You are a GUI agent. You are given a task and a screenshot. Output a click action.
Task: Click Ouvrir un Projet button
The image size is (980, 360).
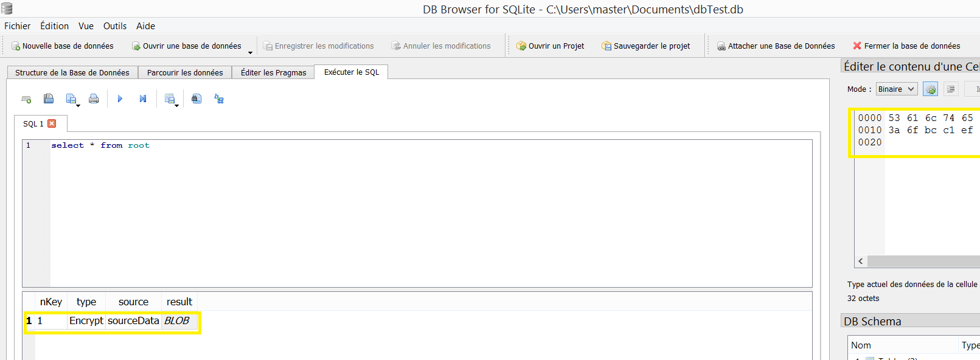(550, 46)
